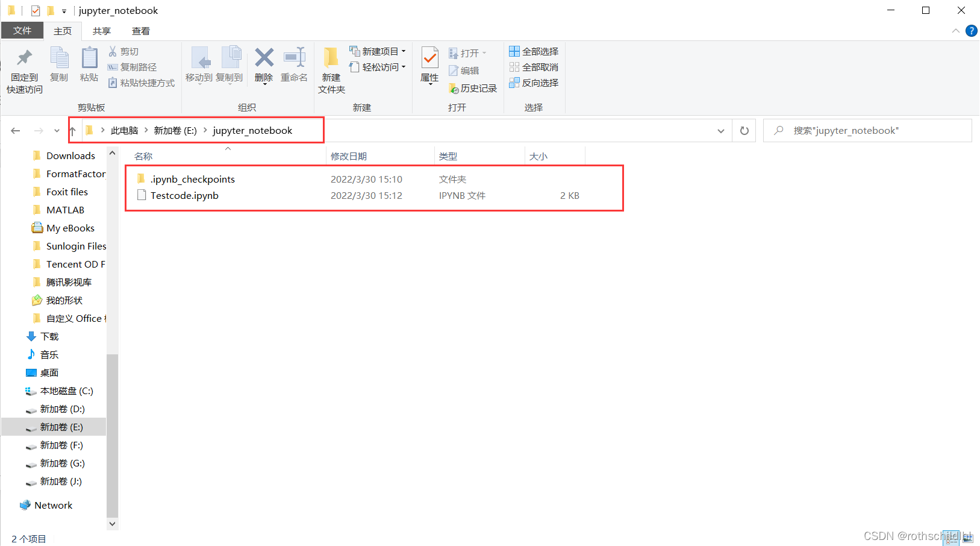Click This PC in address breadcrumb
Screen dimensions: 980x546
tap(125, 131)
